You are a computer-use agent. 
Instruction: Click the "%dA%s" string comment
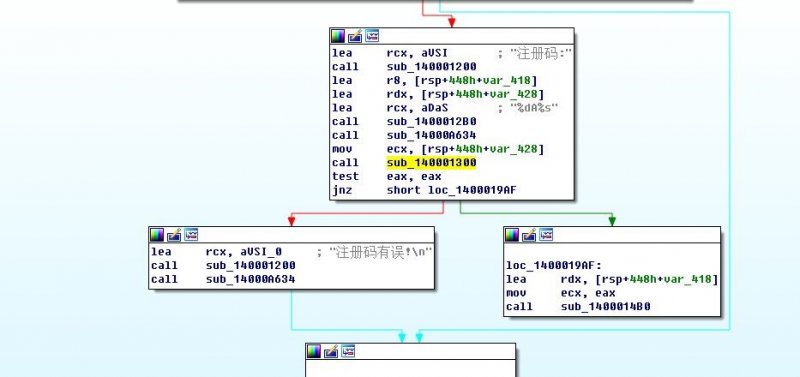pos(534,108)
